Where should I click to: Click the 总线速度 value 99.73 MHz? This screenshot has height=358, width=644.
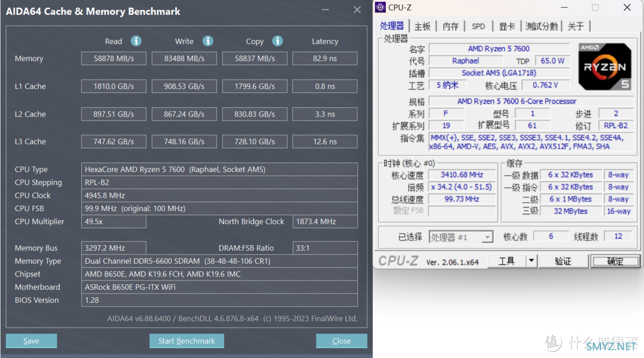coord(462,199)
